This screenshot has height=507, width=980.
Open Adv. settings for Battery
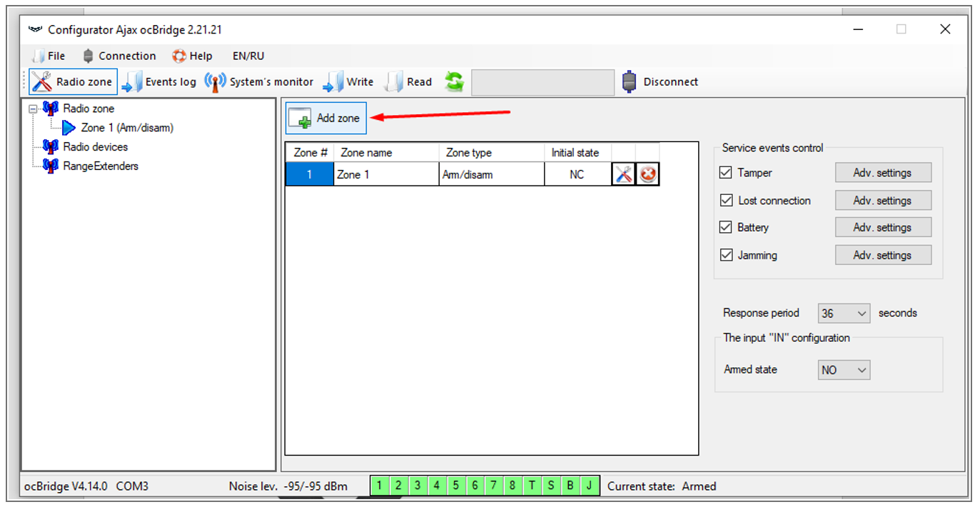point(883,227)
